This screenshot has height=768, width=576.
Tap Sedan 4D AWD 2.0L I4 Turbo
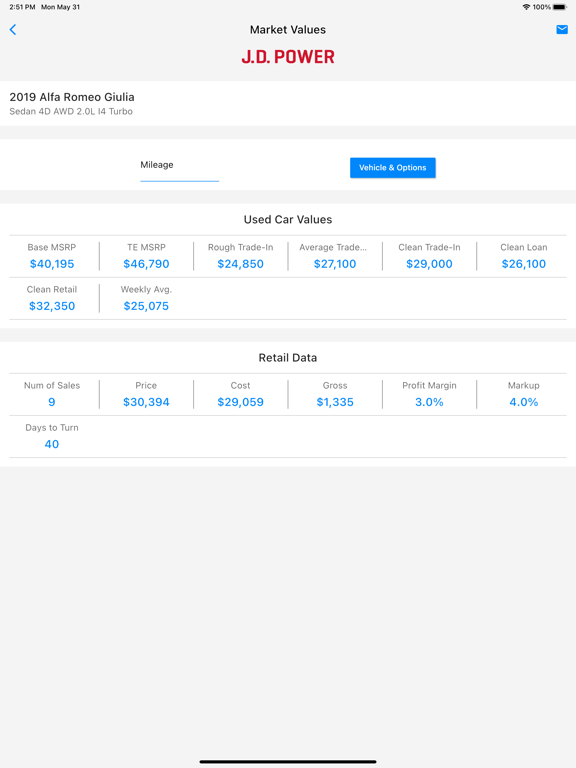coord(71,112)
